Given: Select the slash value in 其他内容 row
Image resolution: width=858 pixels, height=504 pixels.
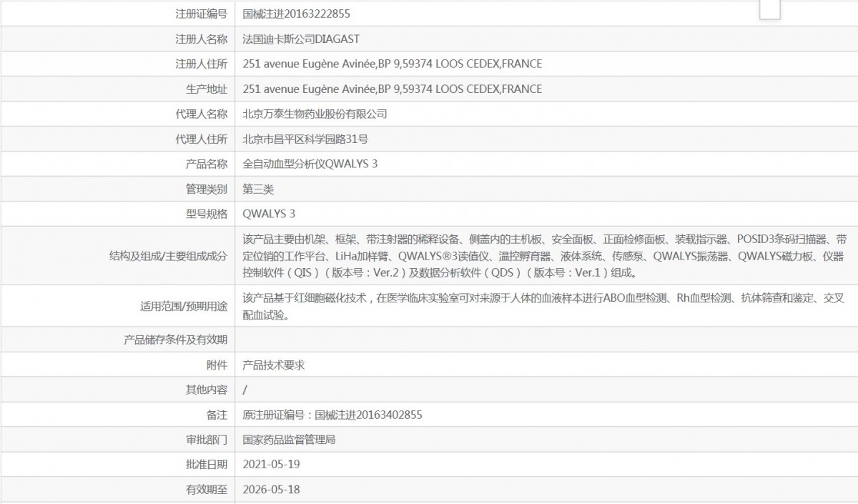Looking at the screenshot, I should coord(245,390).
